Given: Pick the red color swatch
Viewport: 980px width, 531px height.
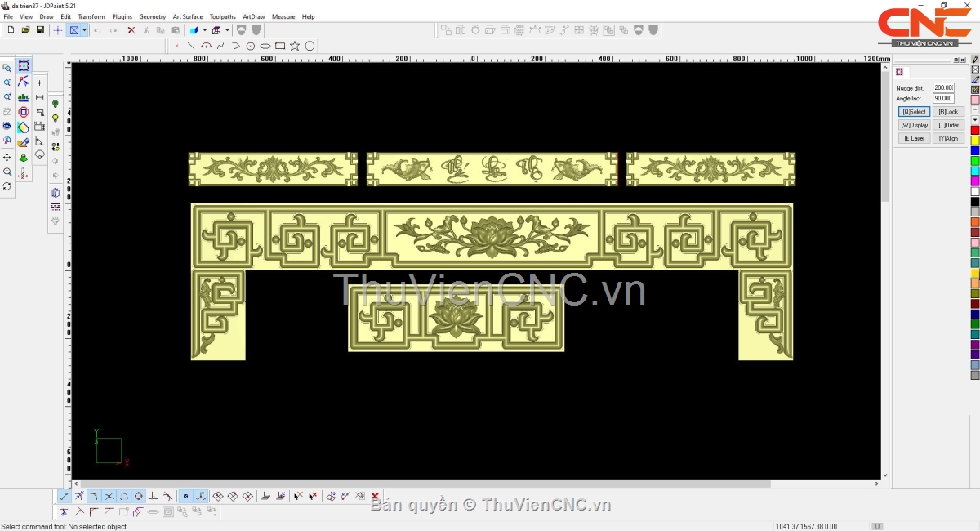Looking at the screenshot, I should coord(974,131).
